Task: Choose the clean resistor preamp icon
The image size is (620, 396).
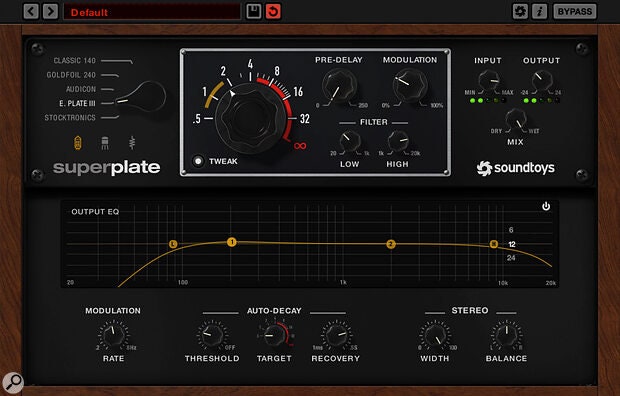Action: (x=132, y=143)
